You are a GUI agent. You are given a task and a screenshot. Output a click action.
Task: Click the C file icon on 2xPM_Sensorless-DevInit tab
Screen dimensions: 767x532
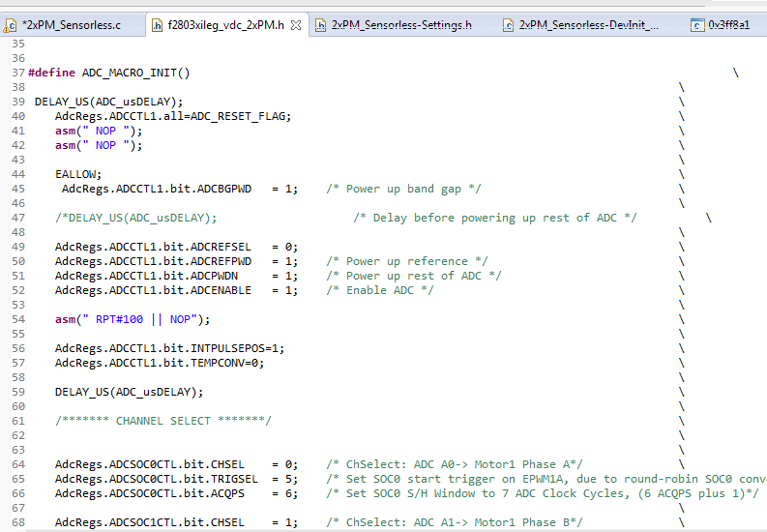point(508,25)
